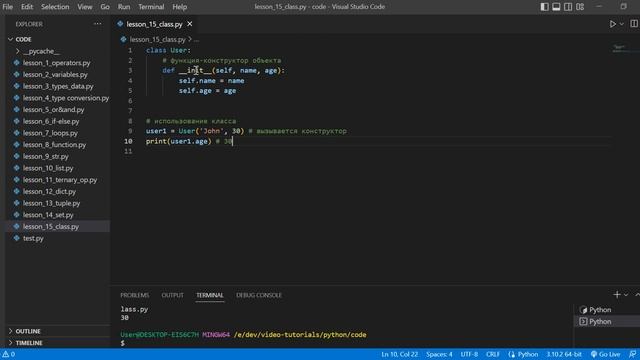Open the File menu
This screenshot has height=360, width=640.
tap(8, 7)
